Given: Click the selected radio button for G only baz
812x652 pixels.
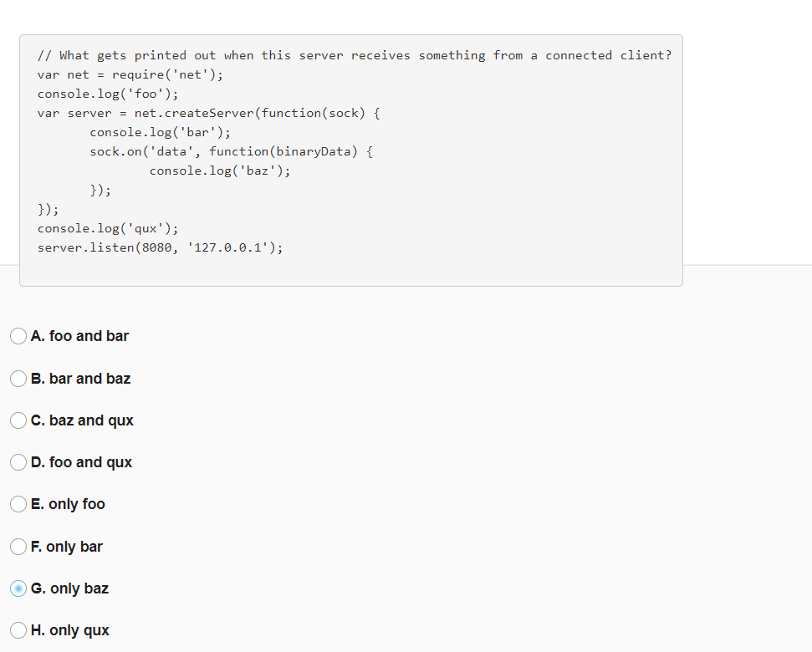Looking at the screenshot, I should (18, 588).
